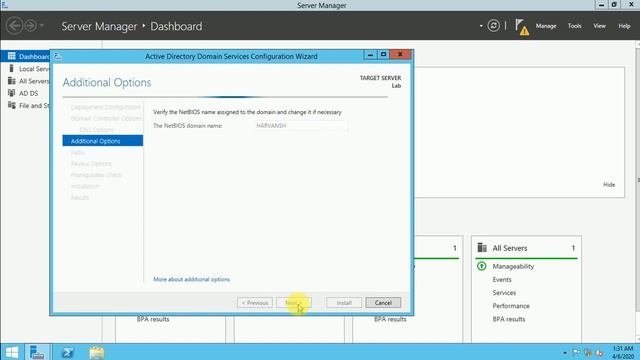
Task: Select the Domain Controller Options wizard step
Action: click(x=106, y=118)
